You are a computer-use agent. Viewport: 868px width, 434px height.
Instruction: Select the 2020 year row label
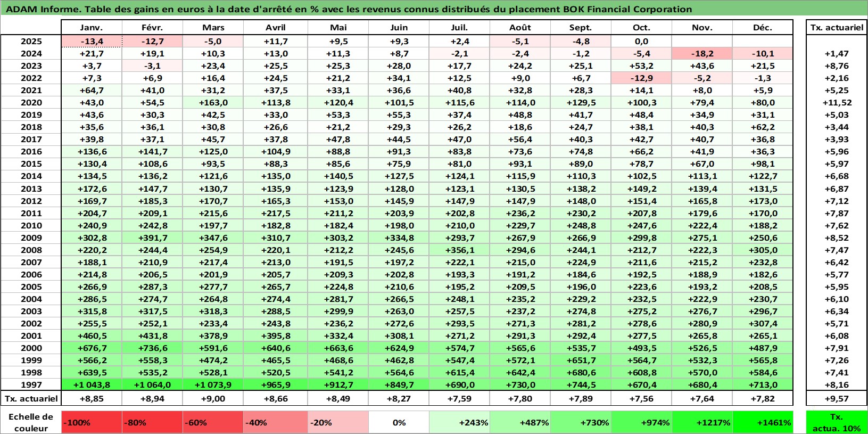point(31,103)
